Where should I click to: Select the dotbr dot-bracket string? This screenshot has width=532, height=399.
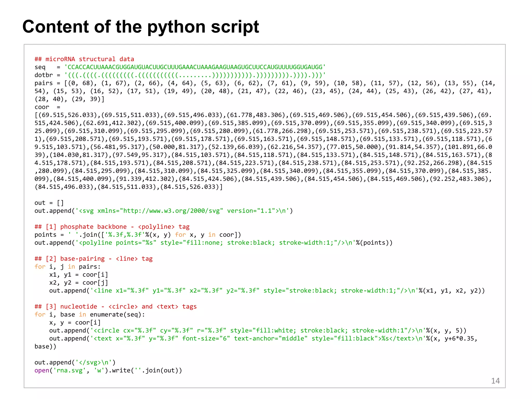195,75
